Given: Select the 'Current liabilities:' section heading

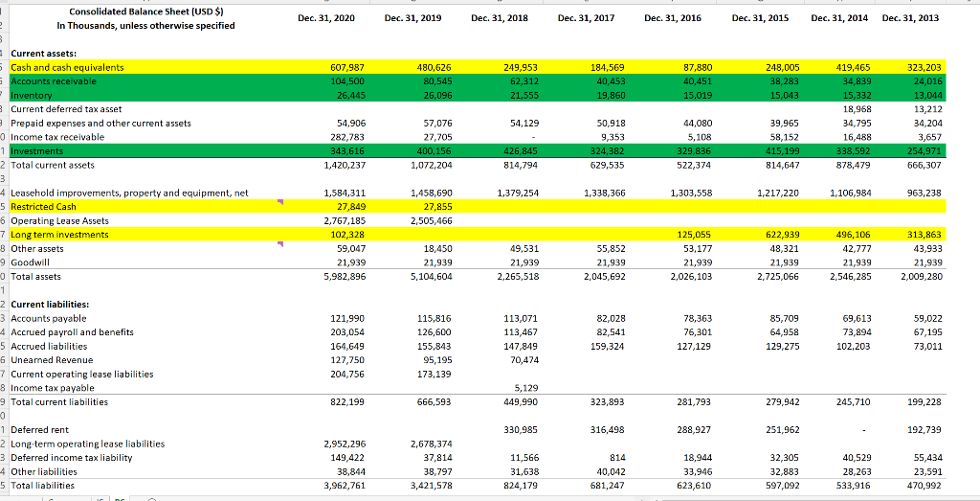Looking at the screenshot, I should pos(50,305).
